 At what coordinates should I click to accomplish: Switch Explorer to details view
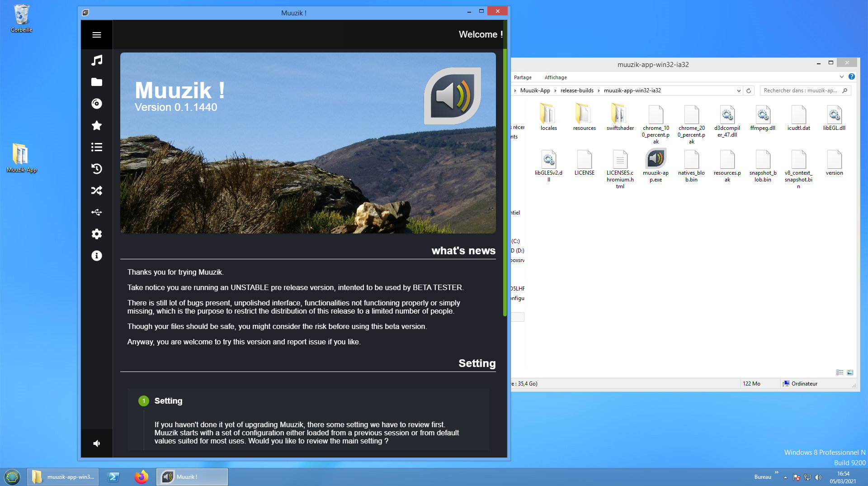[x=840, y=372]
